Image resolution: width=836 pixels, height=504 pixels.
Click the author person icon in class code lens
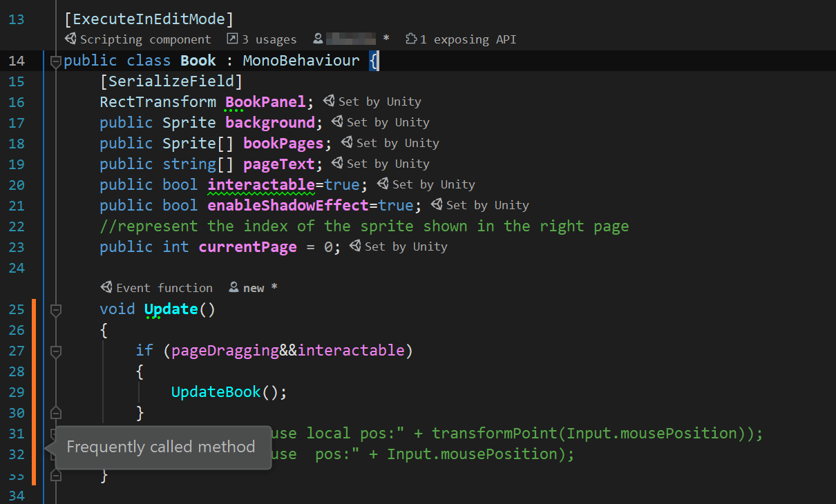[x=318, y=39]
